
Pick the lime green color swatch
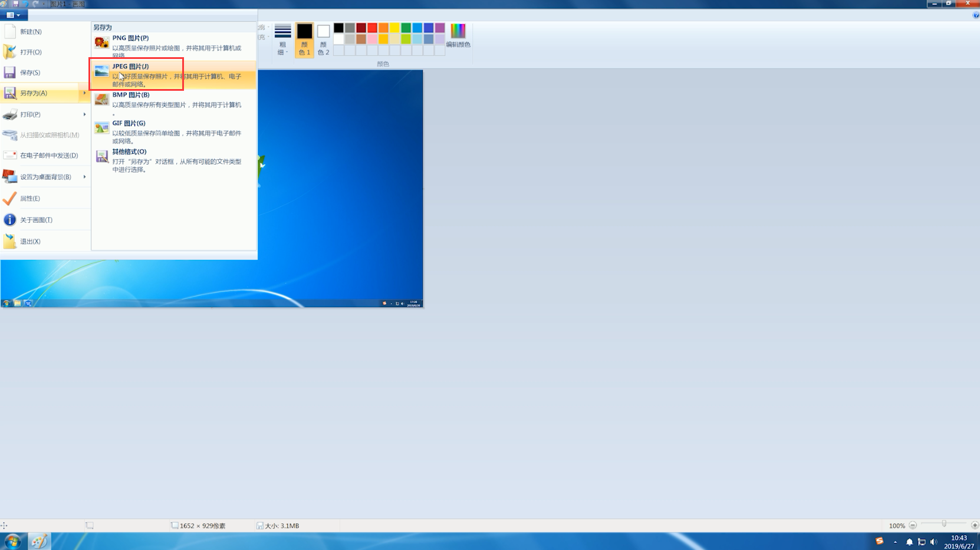click(406, 39)
